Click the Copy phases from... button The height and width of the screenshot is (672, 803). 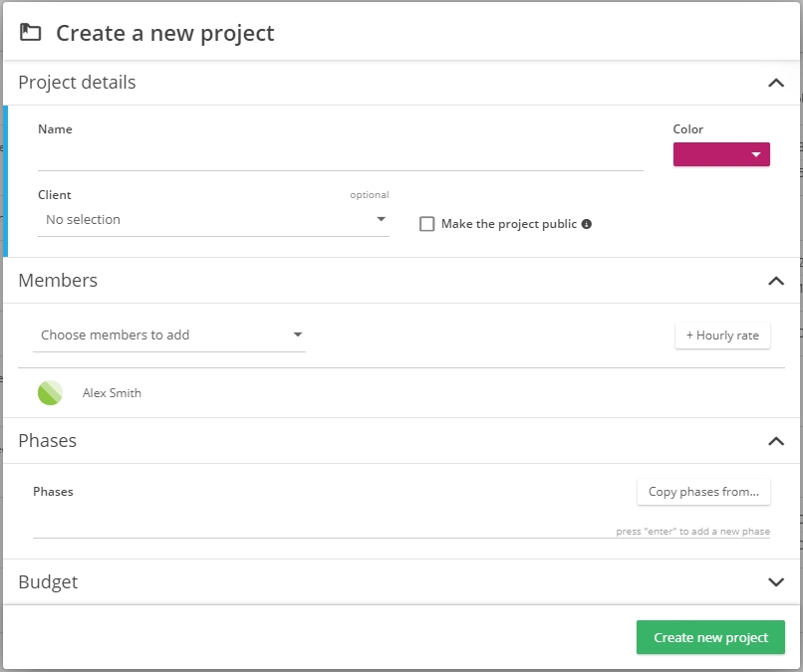[703, 492]
